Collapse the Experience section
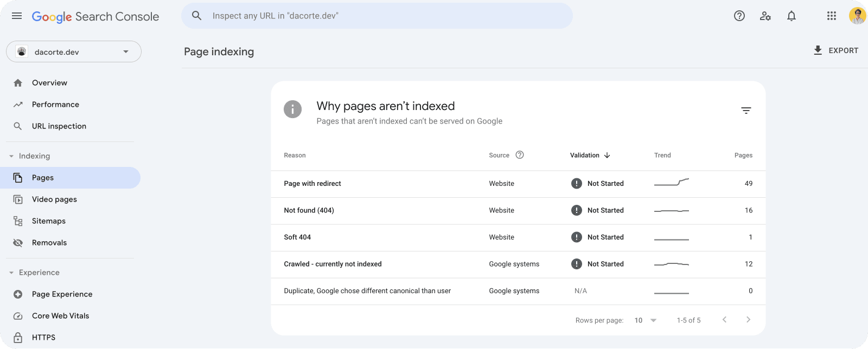The width and height of the screenshot is (868, 349). point(11,273)
